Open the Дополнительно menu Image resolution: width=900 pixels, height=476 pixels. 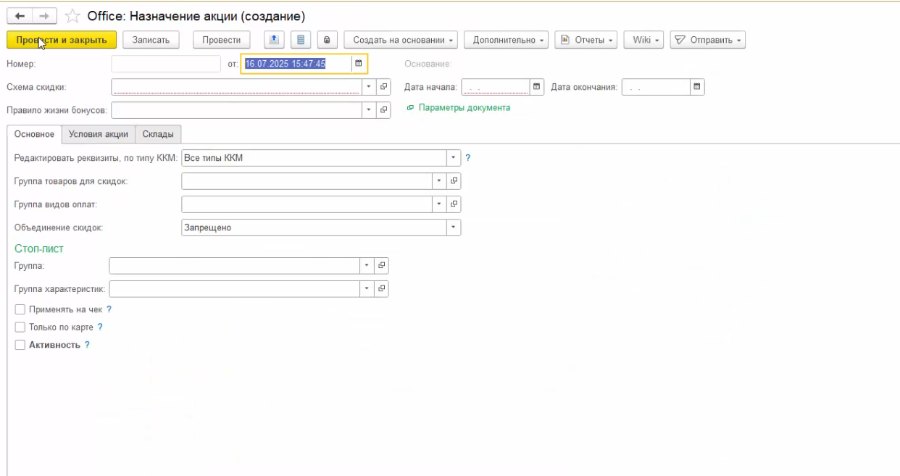[x=506, y=40]
